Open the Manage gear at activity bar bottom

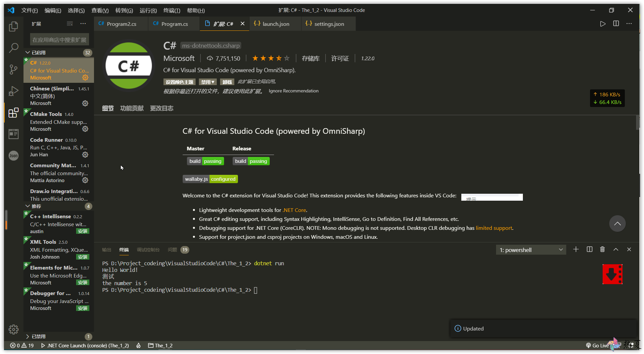coord(13,329)
